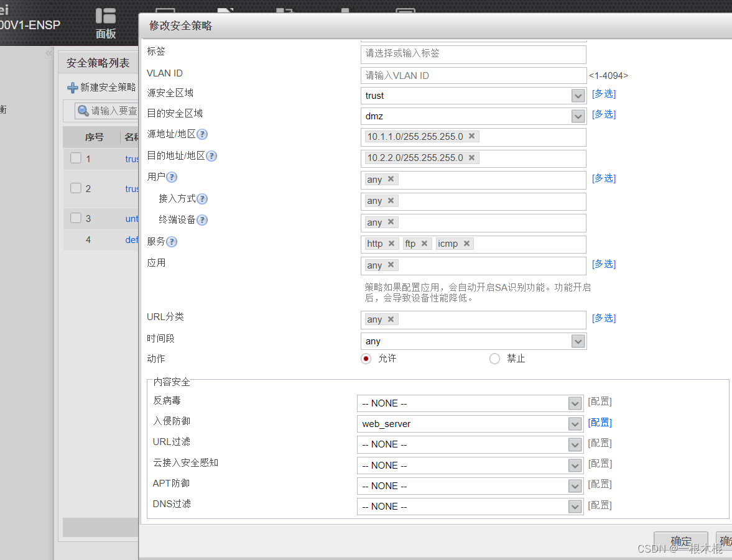Open help icon next to 目的地址/地区
Image resolution: width=732 pixels, height=560 pixels.
coord(211,156)
